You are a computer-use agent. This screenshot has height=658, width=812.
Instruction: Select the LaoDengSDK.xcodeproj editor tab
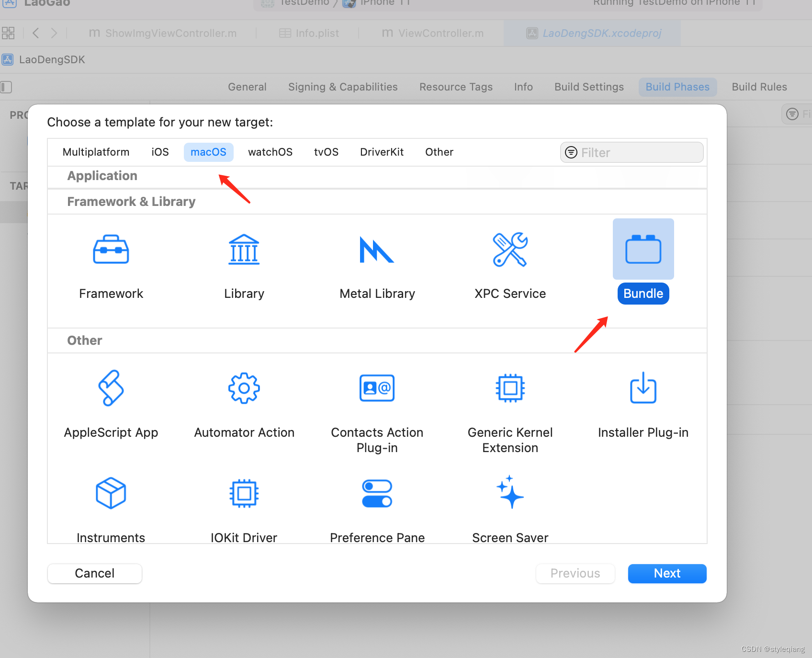point(592,33)
